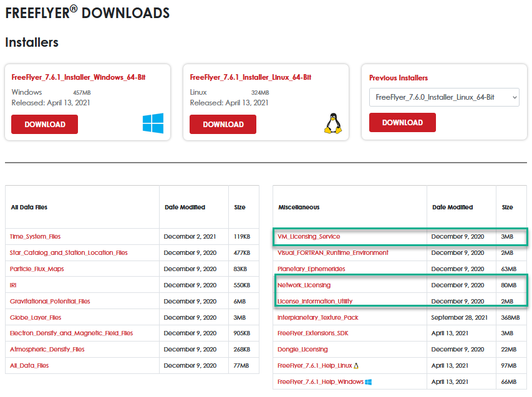This screenshot has width=532, height=397.
Task: Open Visual_FORTRAN_Runtime_Environment link
Action: 333,253
